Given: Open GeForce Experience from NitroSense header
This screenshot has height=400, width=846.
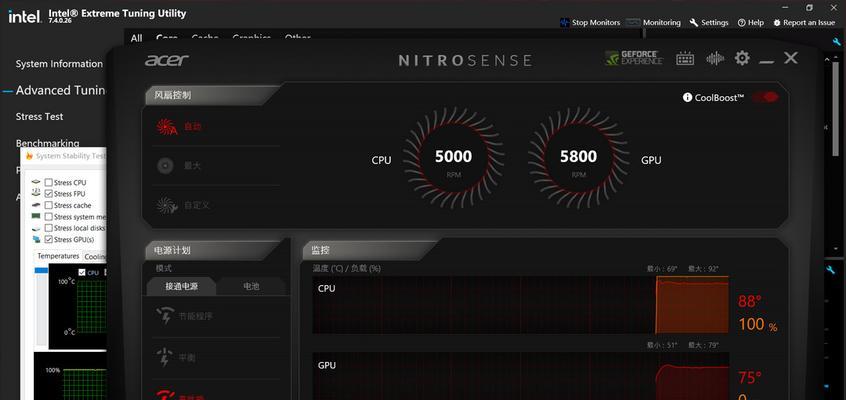Looking at the screenshot, I should pyautogui.click(x=634, y=58).
